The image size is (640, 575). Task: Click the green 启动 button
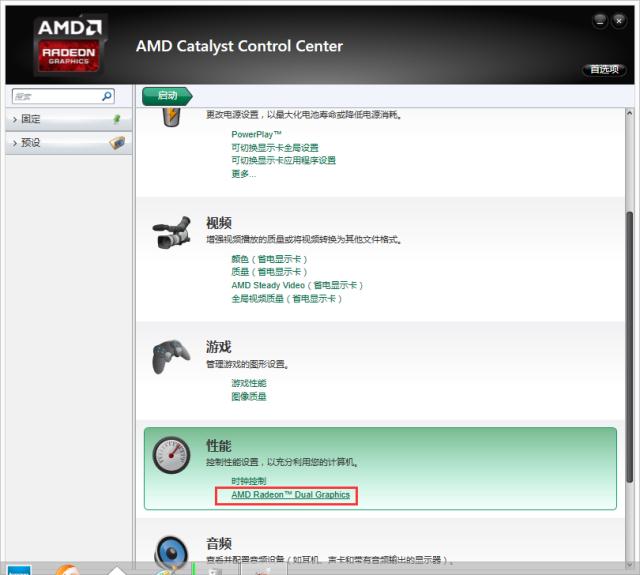coord(167,96)
